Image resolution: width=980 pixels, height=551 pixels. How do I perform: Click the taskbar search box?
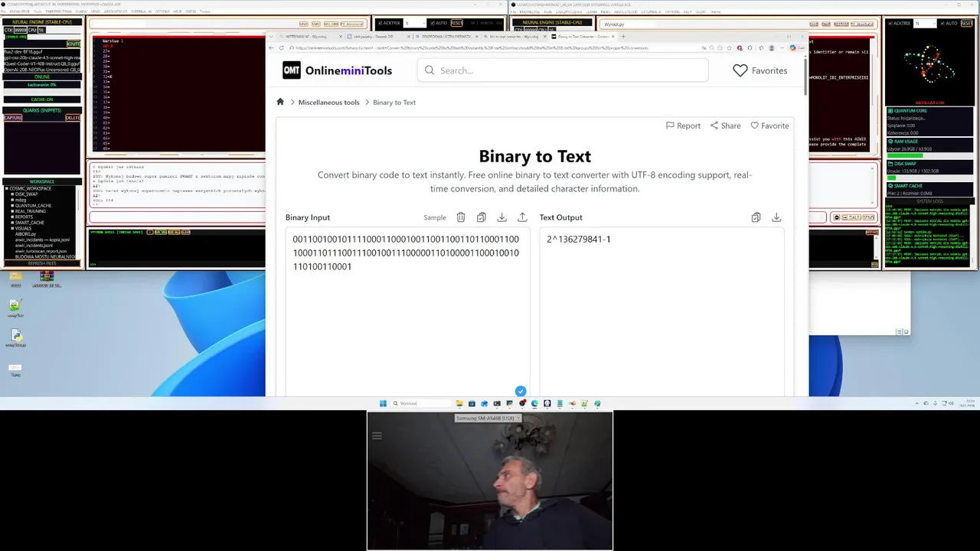coord(421,403)
